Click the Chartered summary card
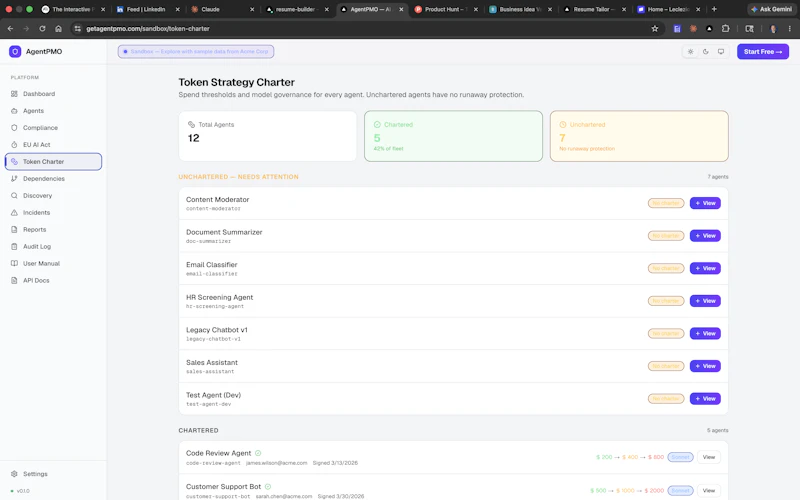800x500 pixels. click(453, 136)
